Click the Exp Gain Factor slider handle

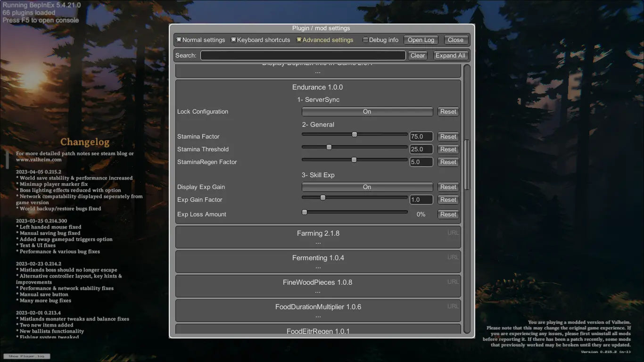pos(323,197)
